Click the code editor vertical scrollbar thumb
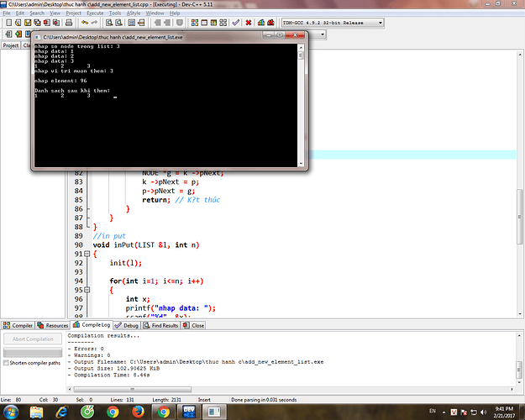This screenshot has height=420, width=525. [x=520, y=217]
